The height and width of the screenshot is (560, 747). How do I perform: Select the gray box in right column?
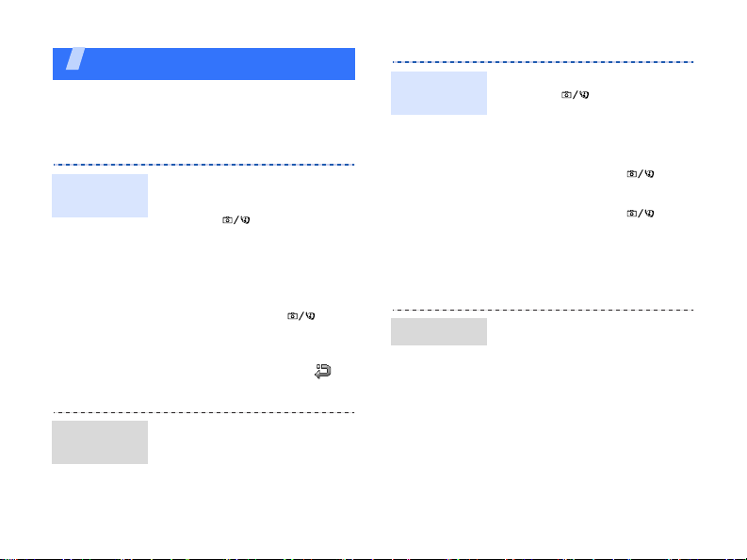coord(439,331)
